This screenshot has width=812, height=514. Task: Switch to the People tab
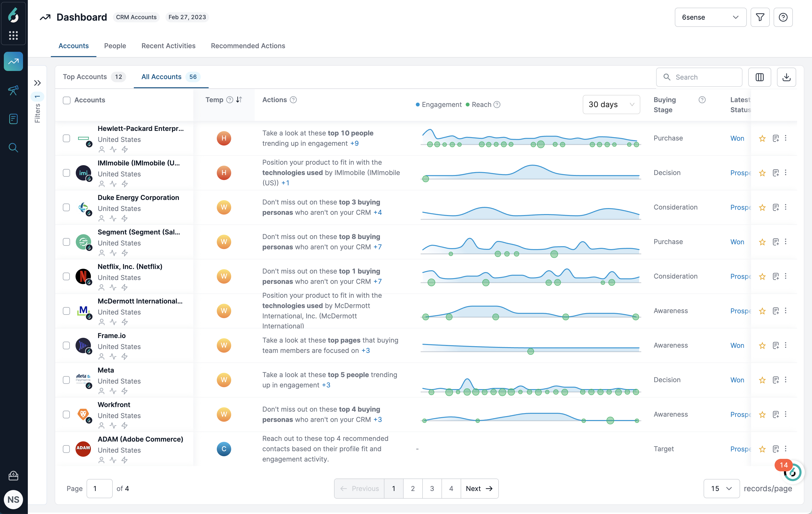click(x=115, y=46)
